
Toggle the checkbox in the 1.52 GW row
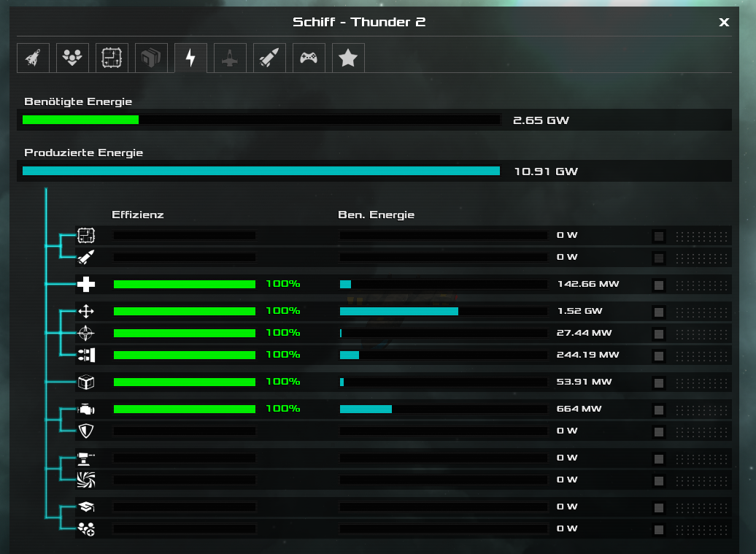(659, 312)
